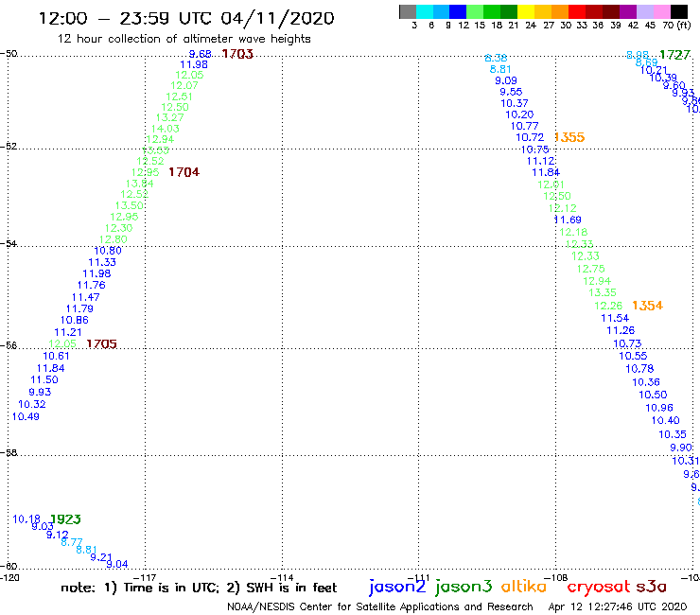Click the time marker '1705'
700x615 pixels.
(x=101, y=343)
